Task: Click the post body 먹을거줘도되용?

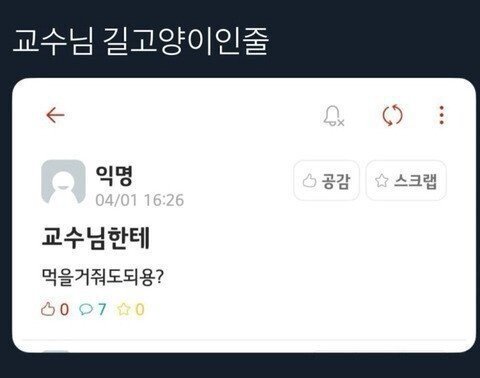Action: click(x=102, y=277)
